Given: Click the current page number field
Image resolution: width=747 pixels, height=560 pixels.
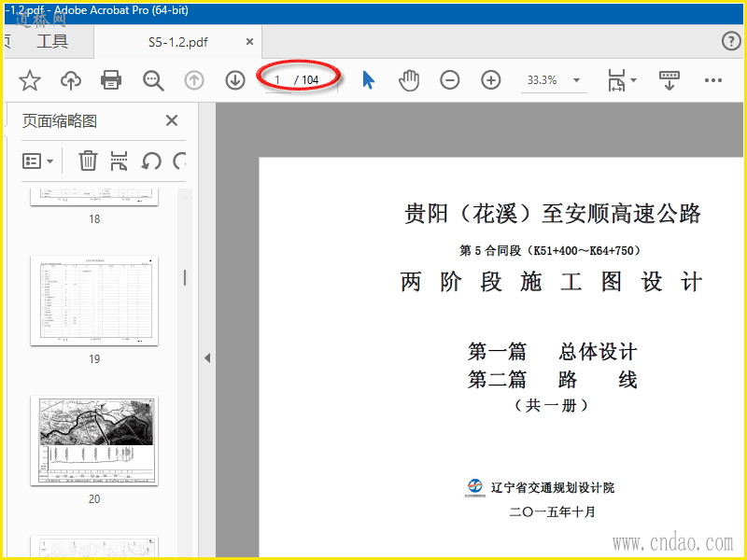Looking at the screenshot, I should click(278, 80).
